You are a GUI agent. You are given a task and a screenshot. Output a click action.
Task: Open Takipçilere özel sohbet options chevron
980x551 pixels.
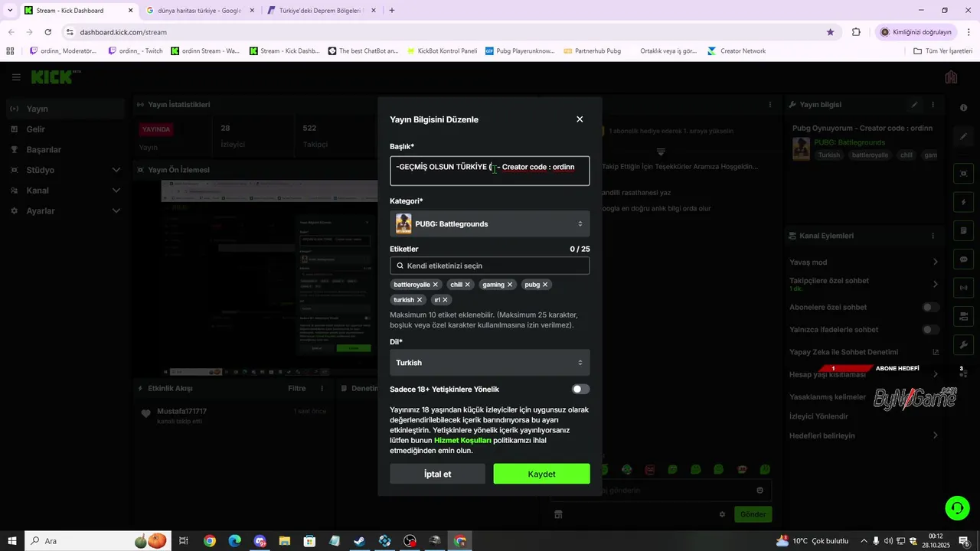935,284
